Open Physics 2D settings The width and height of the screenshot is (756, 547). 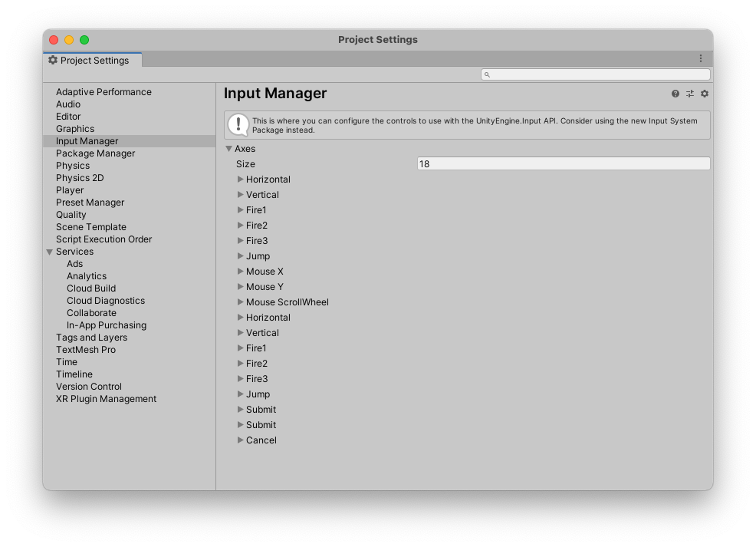[x=80, y=177]
